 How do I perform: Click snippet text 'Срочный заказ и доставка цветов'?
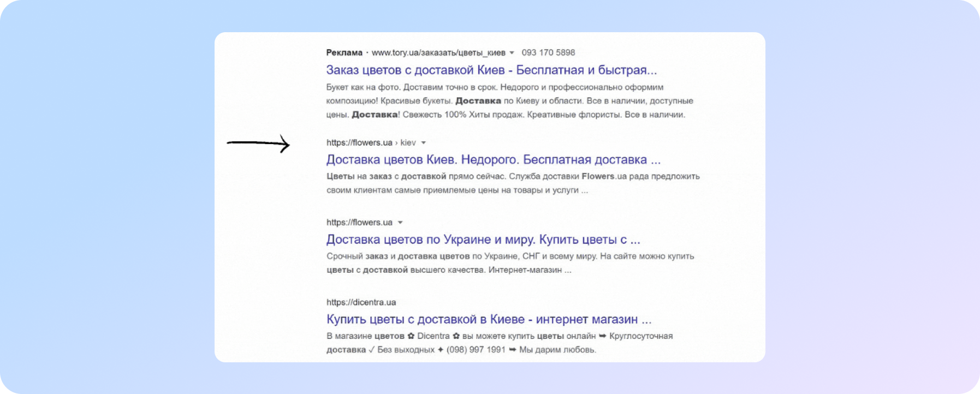398,256
